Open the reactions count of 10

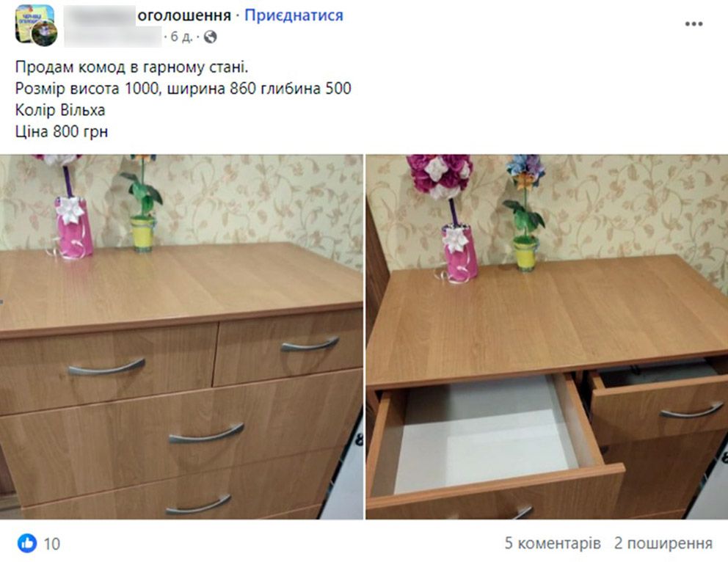click(x=52, y=544)
